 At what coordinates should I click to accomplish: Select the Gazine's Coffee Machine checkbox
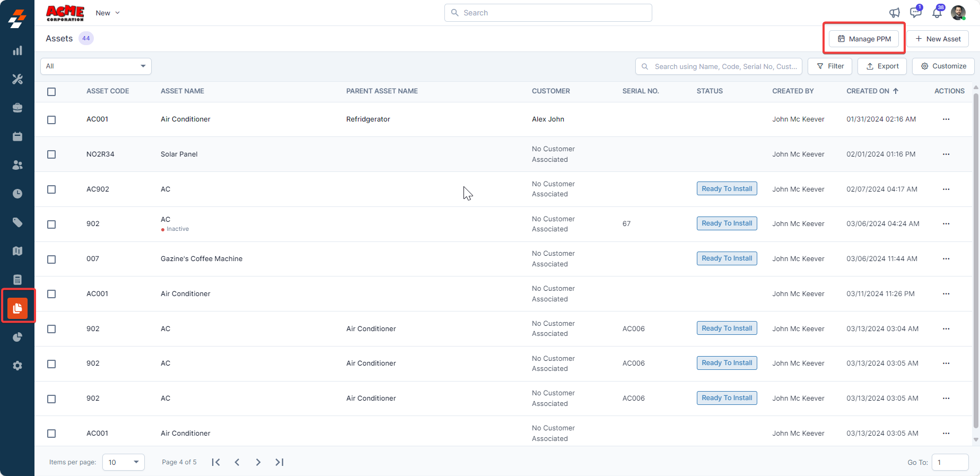coord(51,259)
